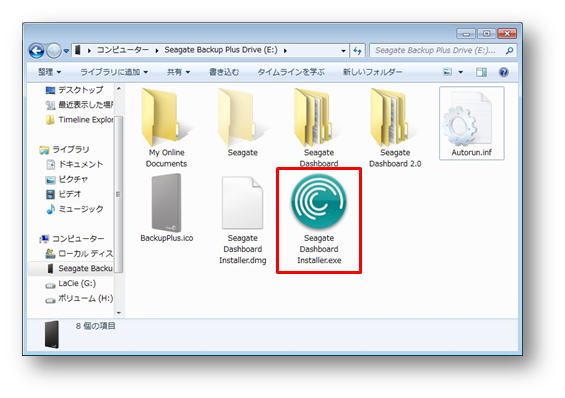
Task: Open ミュージック library
Action: point(75,209)
